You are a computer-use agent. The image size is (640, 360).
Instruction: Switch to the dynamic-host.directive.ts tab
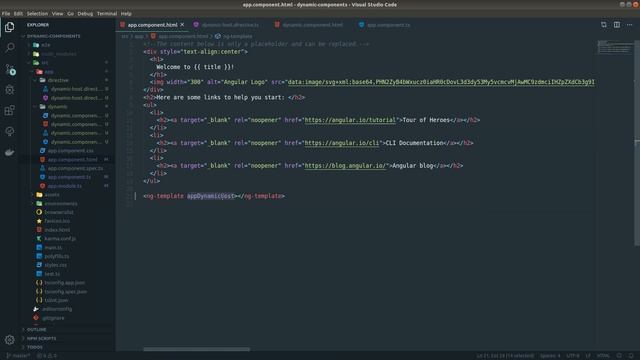pyautogui.click(x=227, y=25)
